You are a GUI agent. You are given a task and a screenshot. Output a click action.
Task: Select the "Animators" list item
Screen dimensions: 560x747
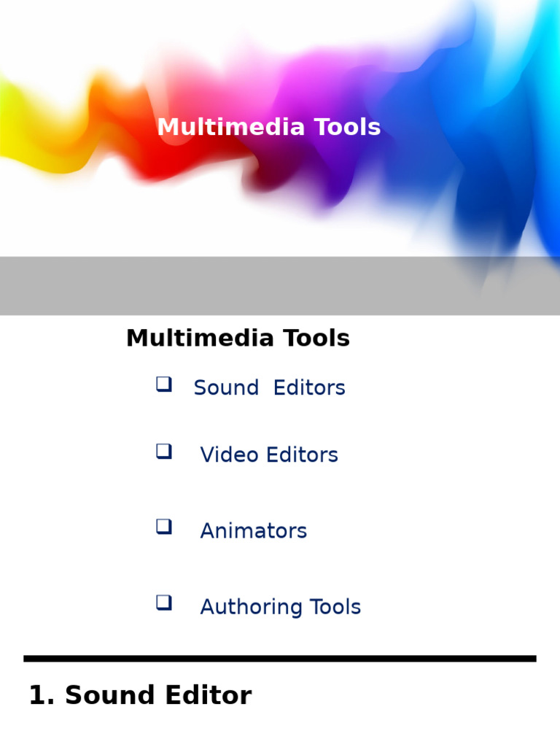pyautogui.click(x=253, y=531)
